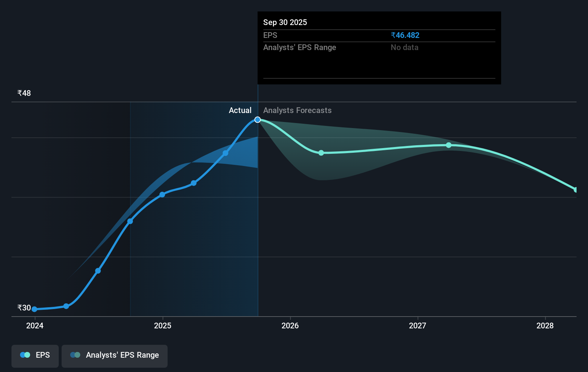588x372 pixels.
Task: Toggle Analysts' EPS Range visibility
Action: click(x=115, y=356)
